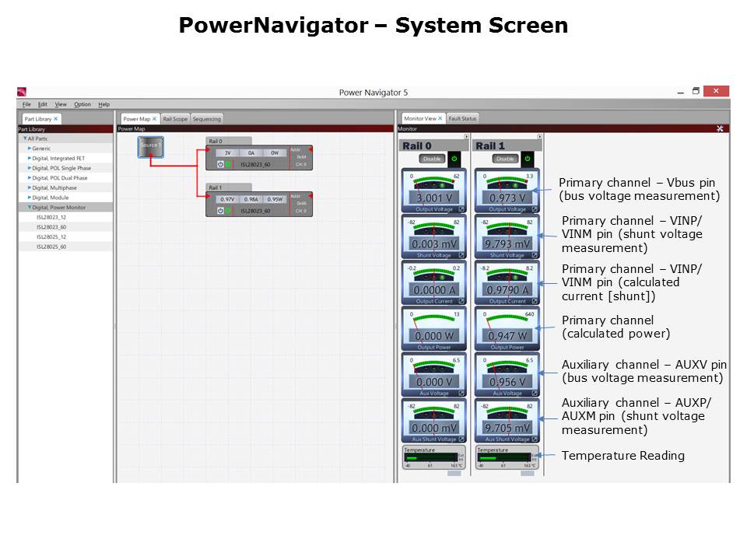747x560 pixels.
Task: Switch to the Rail Scope tab
Action: (x=175, y=118)
